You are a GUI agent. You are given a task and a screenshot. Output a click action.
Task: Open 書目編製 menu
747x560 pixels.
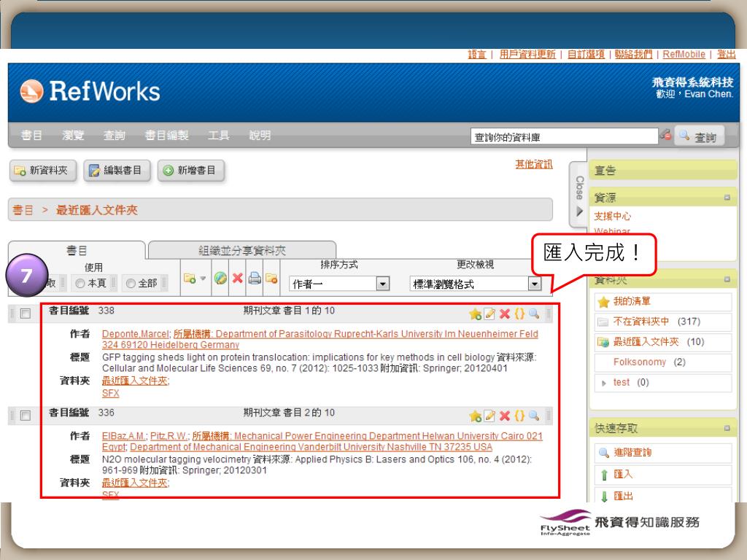pyautogui.click(x=166, y=135)
